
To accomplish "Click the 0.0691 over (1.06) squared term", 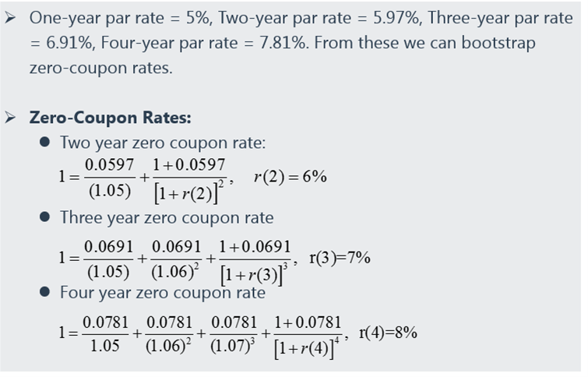I will pos(176,259).
